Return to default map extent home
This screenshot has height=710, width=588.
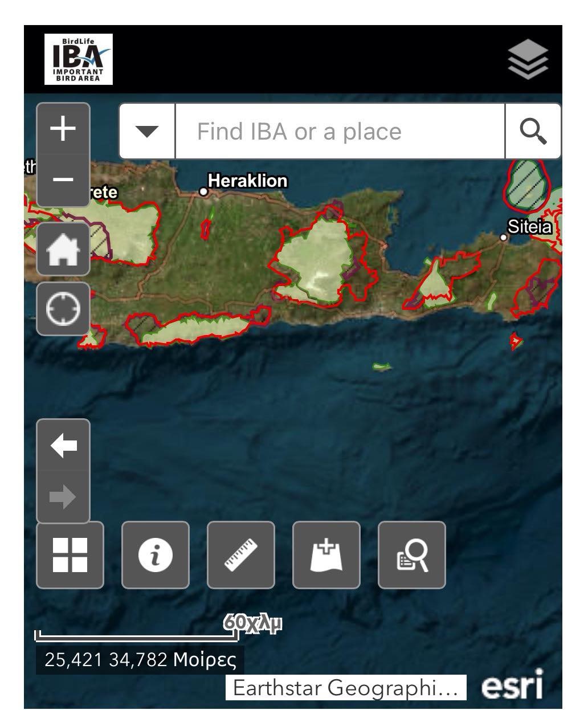pyautogui.click(x=63, y=250)
